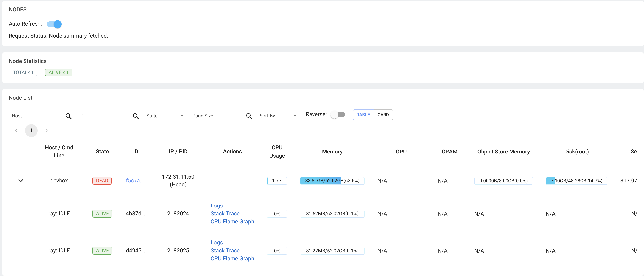Click the previous page arrow
Viewport: 644px width, 276px height.
(16, 130)
